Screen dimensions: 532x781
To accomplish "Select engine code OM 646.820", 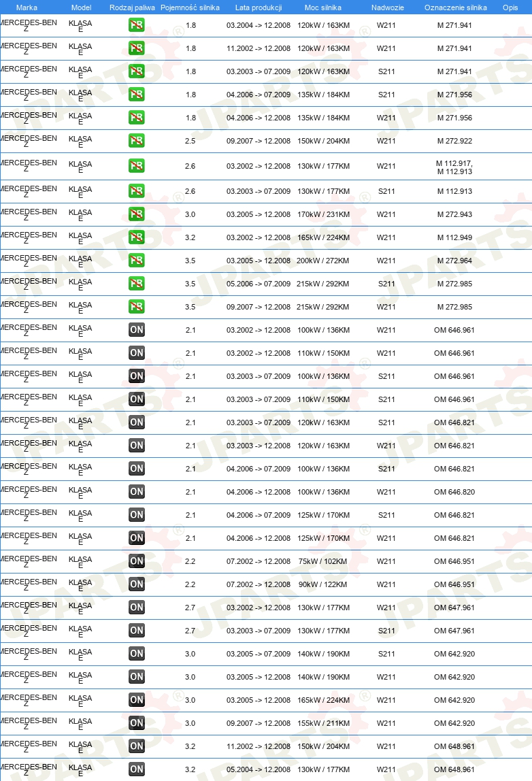I will (x=454, y=492).
